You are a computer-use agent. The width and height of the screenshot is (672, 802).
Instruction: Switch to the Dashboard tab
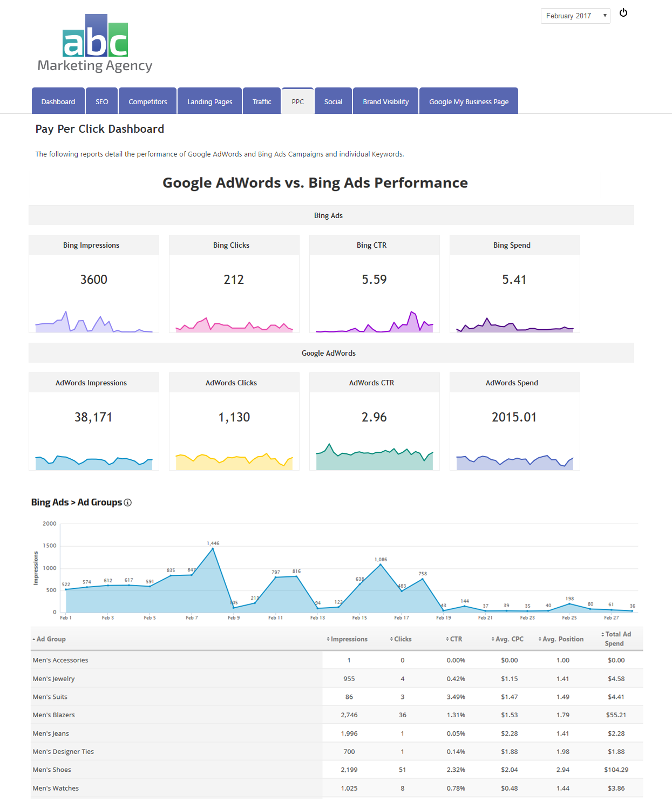pyautogui.click(x=58, y=101)
